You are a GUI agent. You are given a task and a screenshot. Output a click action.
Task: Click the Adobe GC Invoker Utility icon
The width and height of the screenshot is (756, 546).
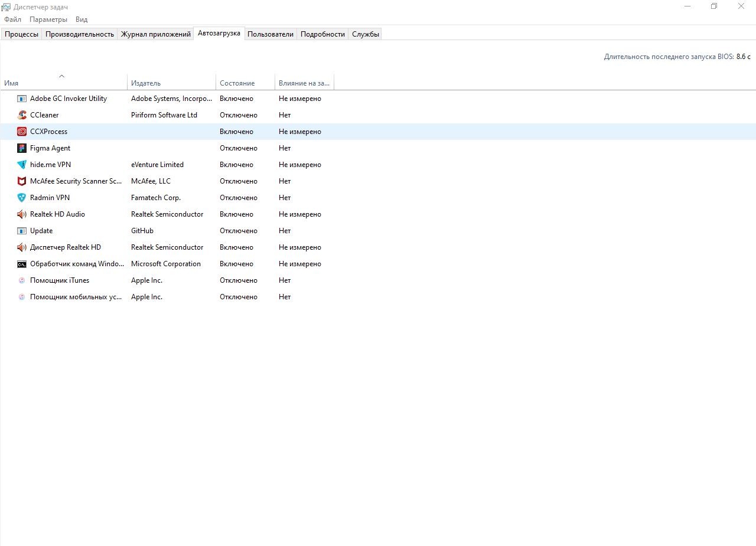click(22, 99)
